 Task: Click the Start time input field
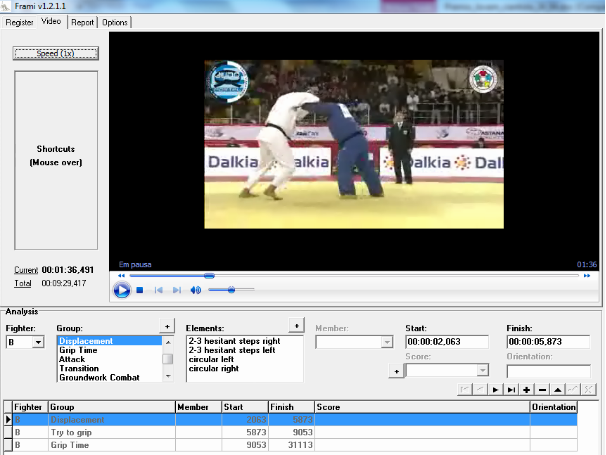(446, 342)
